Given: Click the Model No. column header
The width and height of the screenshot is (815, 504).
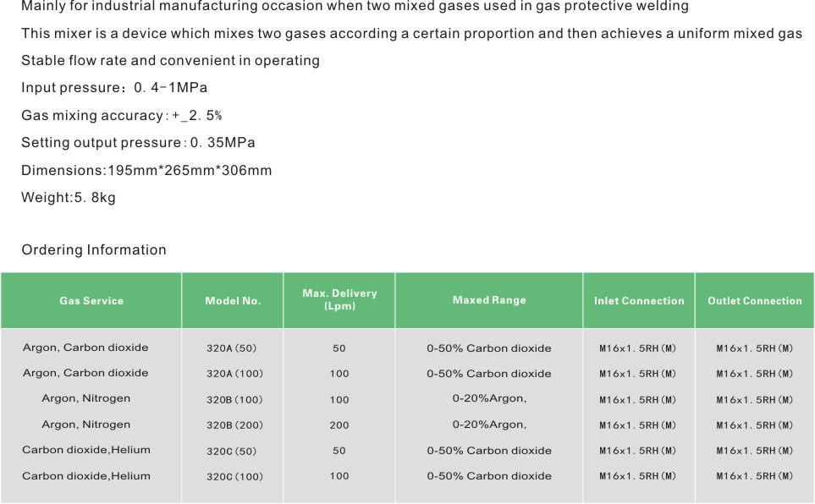Looking at the screenshot, I should (x=233, y=301).
